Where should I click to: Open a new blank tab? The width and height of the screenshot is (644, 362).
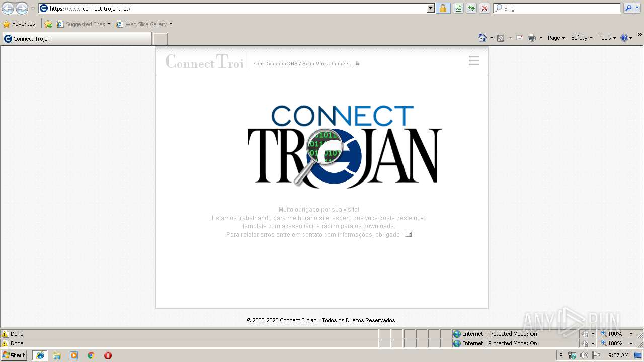pyautogui.click(x=160, y=39)
